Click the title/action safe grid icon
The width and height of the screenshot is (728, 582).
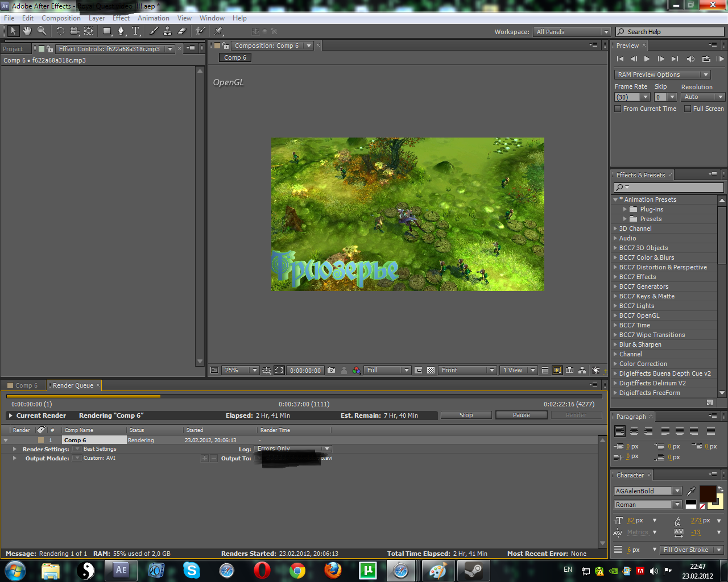[267, 370]
